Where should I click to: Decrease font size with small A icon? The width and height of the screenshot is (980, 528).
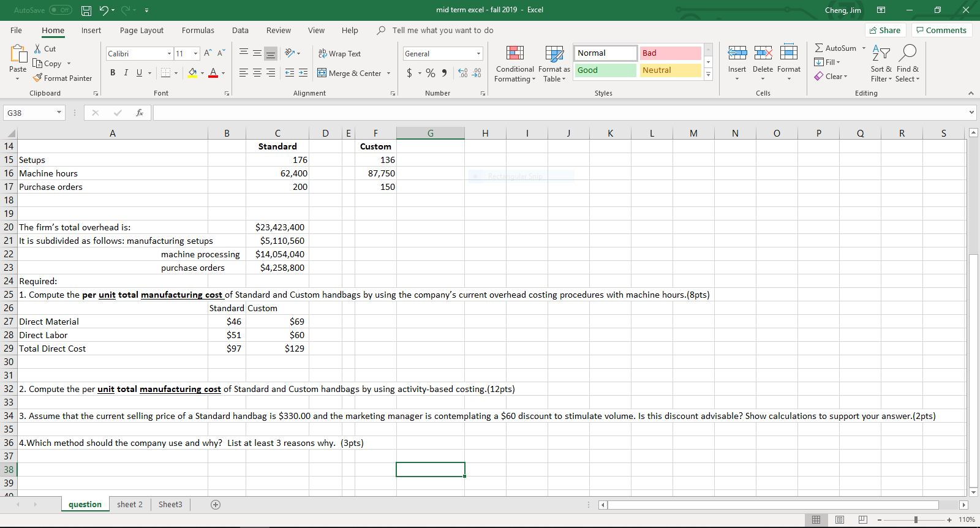[221, 54]
